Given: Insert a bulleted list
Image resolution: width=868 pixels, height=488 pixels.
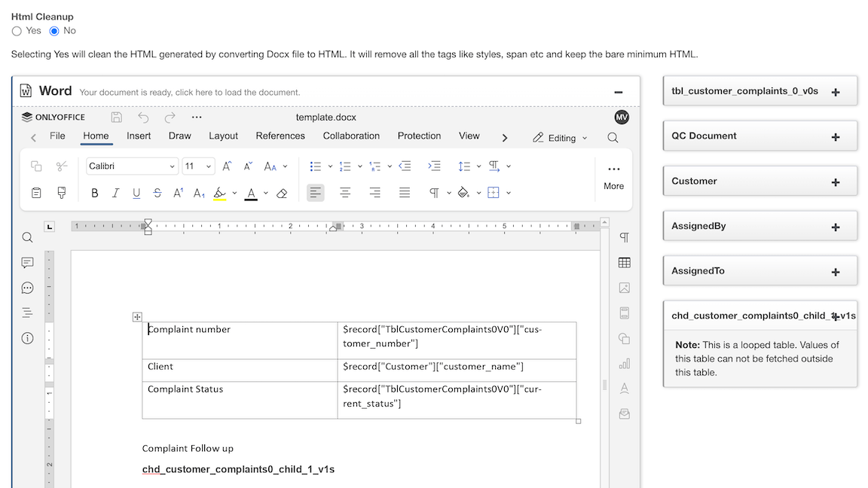Looking at the screenshot, I should [316, 166].
